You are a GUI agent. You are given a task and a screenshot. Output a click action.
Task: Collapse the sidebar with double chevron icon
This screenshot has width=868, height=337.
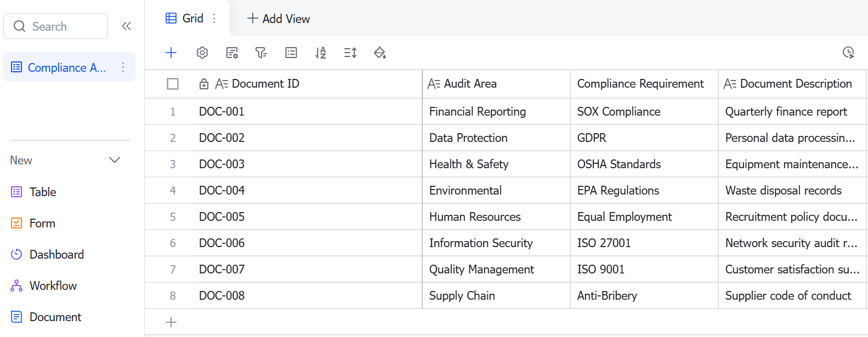[x=126, y=26]
